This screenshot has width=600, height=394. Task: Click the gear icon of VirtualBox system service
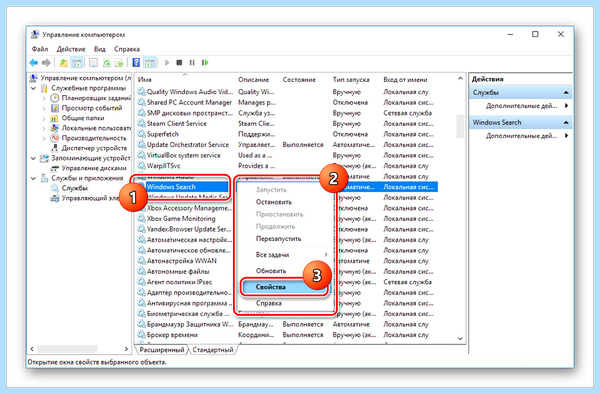[x=142, y=155]
